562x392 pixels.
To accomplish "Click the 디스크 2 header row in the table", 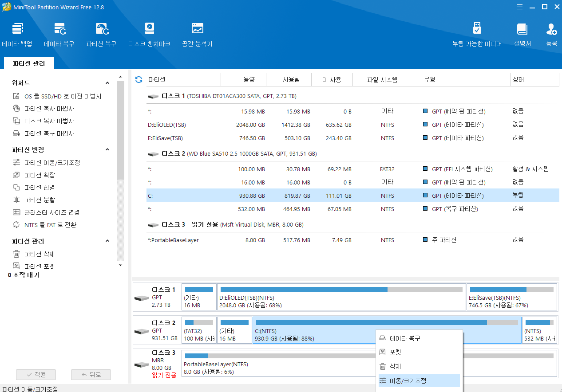I will 352,153.
